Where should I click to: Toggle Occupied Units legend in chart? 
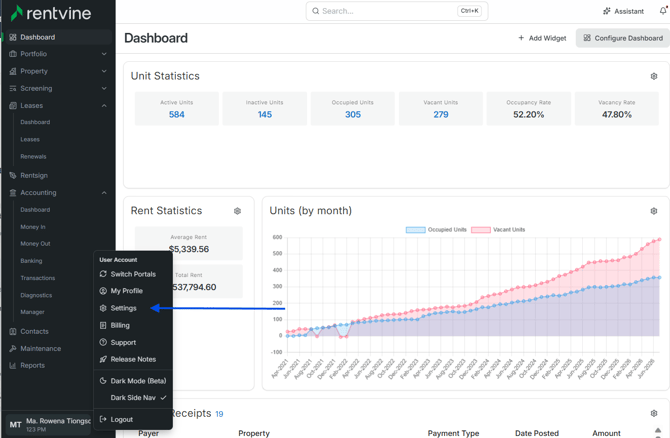tap(436, 229)
